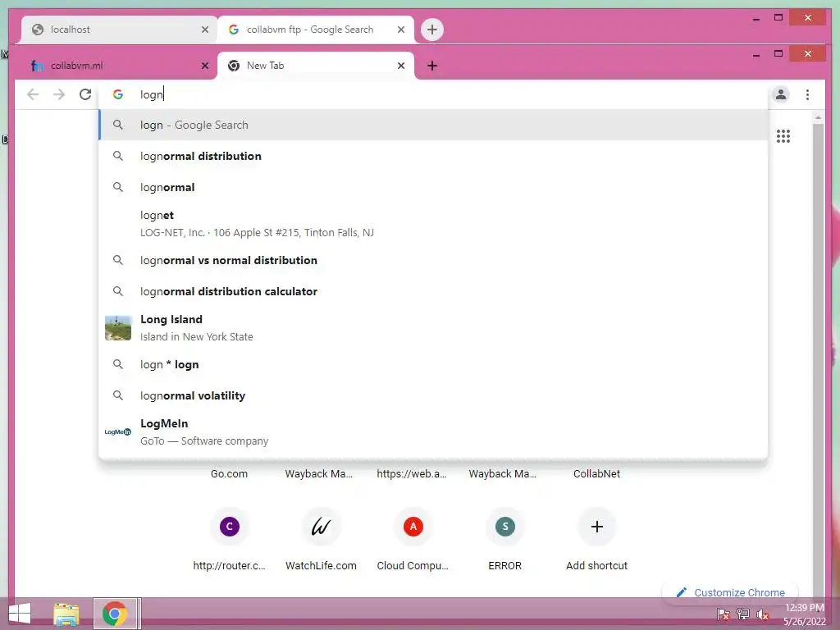Open the CollabNet shortcut
Viewport: 840px width, 630px height.
597,473
